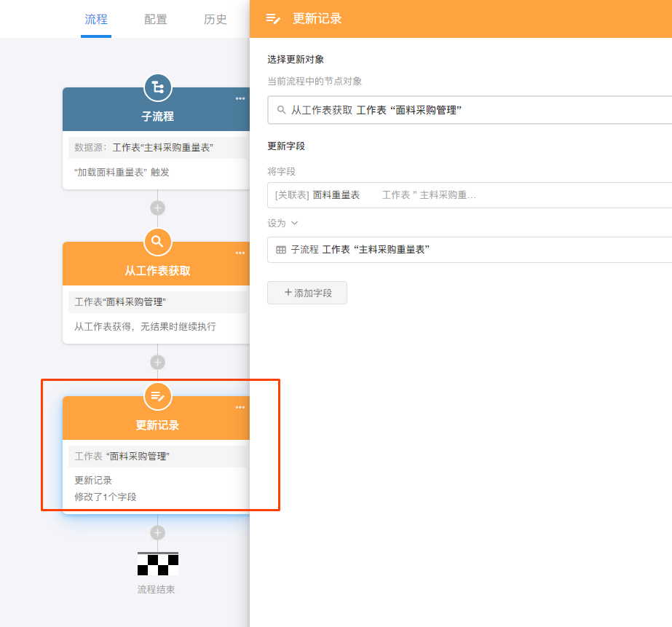Add a node below the 更新记录 node
Screen dimensions: 672x627
158,533
